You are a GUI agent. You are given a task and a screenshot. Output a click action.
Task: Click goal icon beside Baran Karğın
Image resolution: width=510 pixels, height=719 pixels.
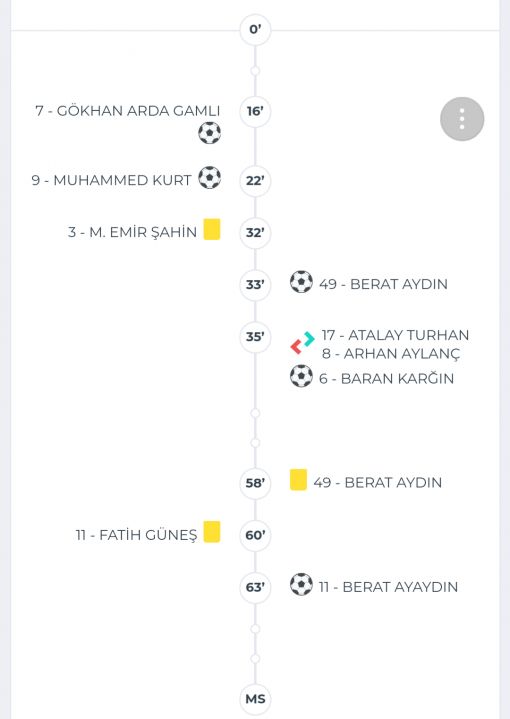coord(301,376)
